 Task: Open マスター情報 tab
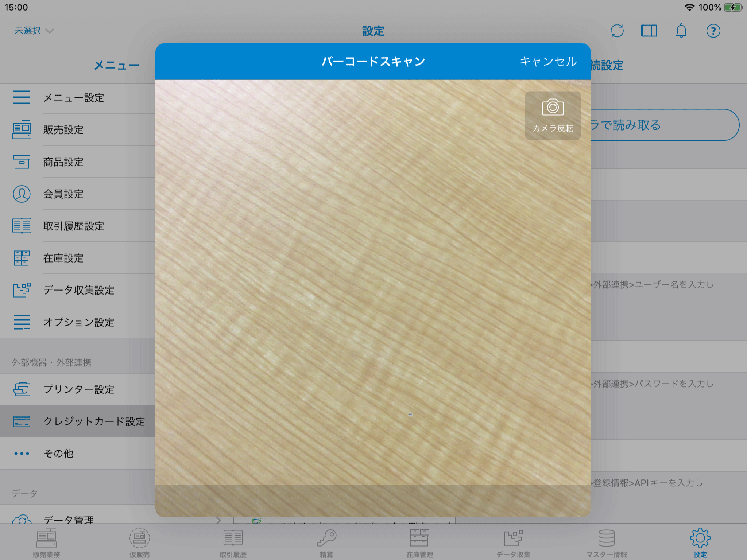[606, 543]
